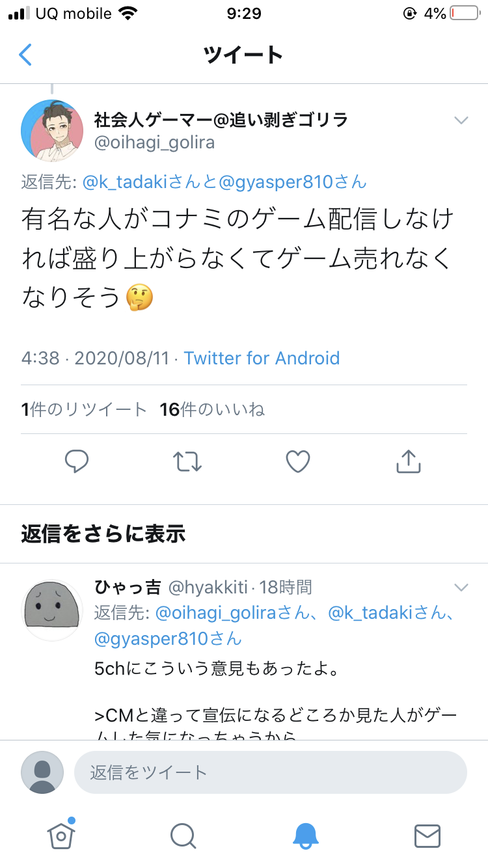Open the Notifications bell tab

coord(305,836)
